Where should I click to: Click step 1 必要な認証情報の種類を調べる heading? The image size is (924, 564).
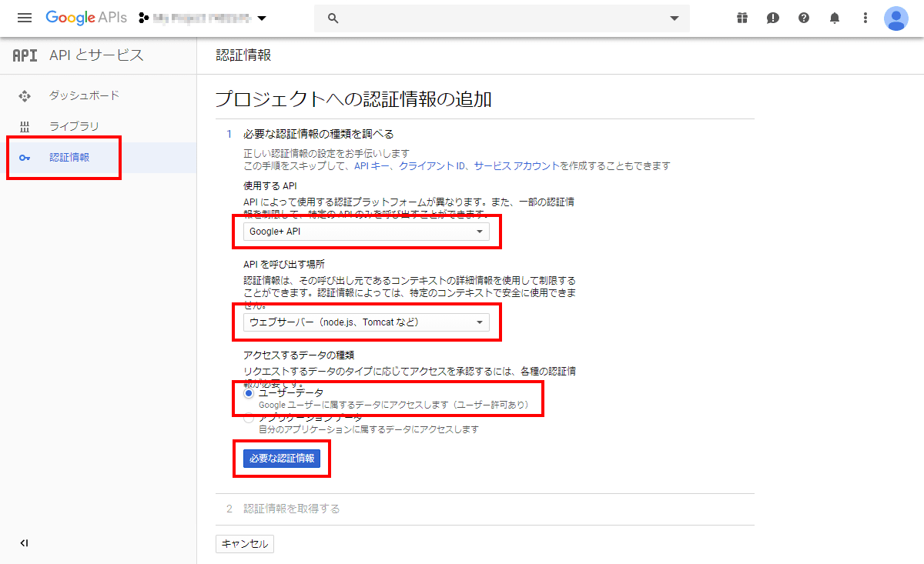pos(319,135)
